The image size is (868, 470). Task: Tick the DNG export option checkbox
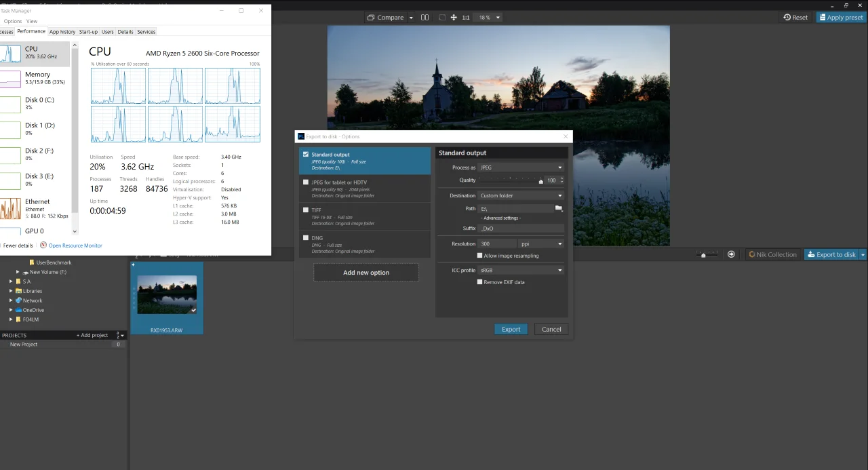306,238
